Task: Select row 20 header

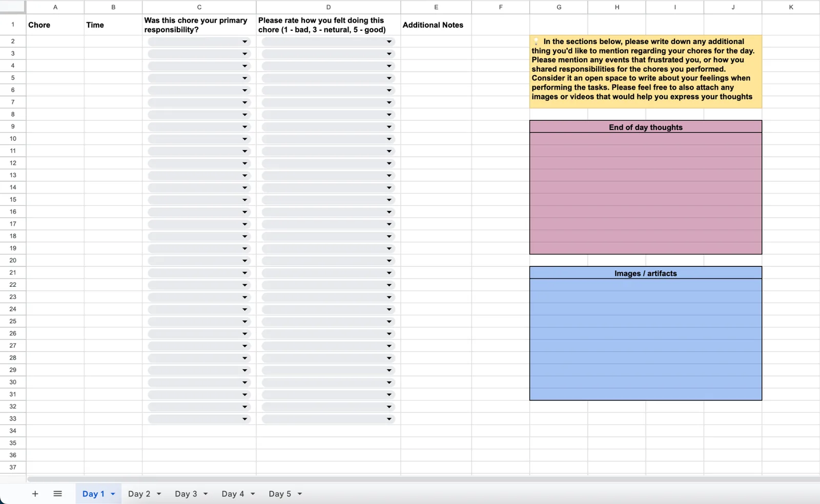Action: tap(13, 260)
